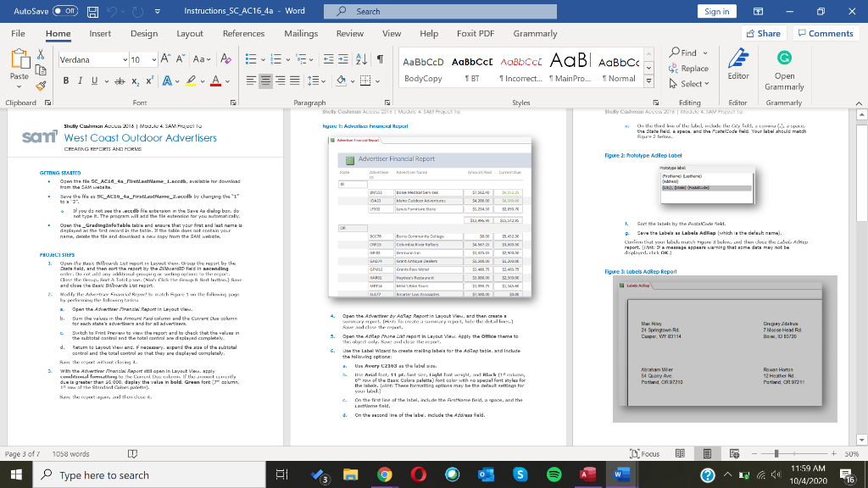
Task: Switch to the References tab
Action: (x=243, y=33)
